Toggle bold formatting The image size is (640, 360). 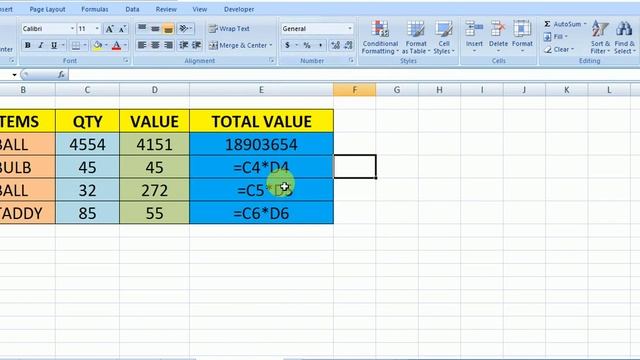point(28,45)
